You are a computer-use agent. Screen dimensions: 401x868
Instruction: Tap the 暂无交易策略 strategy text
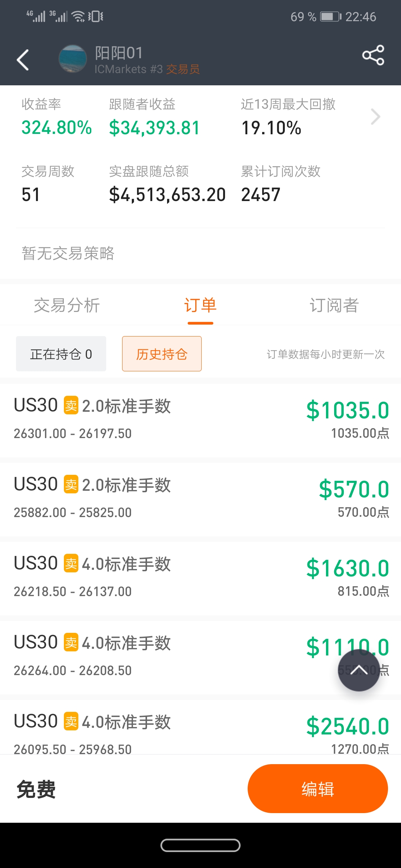pyautogui.click(x=68, y=253)
